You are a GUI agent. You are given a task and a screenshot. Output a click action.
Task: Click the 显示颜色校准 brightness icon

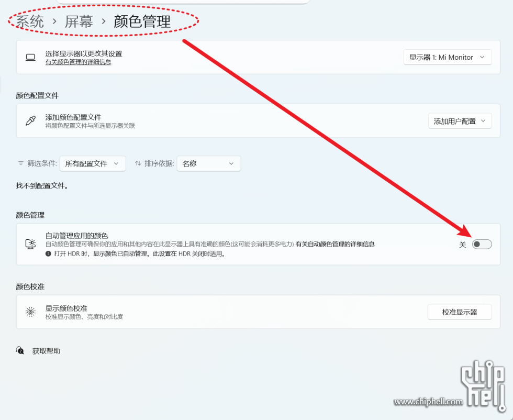click(x=31, y=312)
